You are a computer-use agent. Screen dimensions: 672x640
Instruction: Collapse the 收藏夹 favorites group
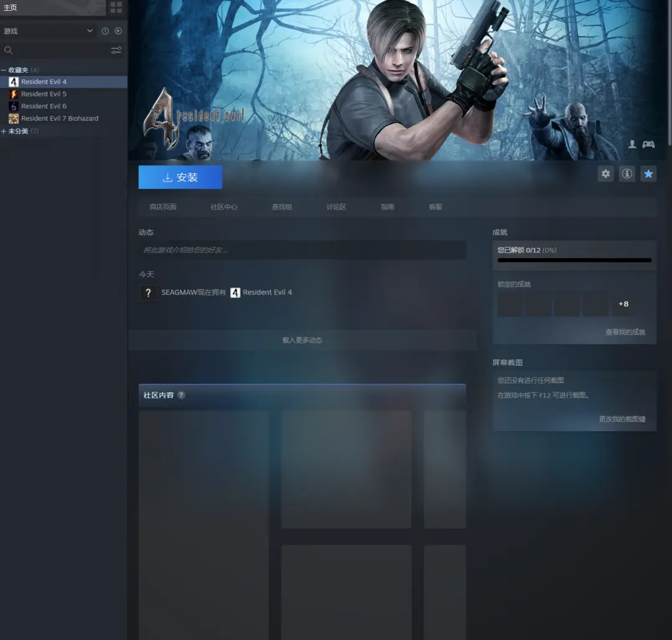click(4, 70)
